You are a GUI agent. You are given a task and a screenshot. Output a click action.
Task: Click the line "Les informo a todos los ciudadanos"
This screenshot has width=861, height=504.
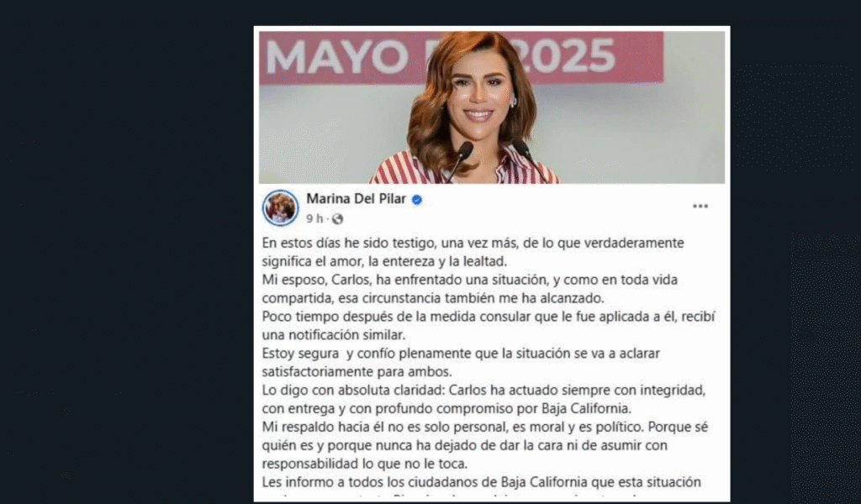click(481, 482)
